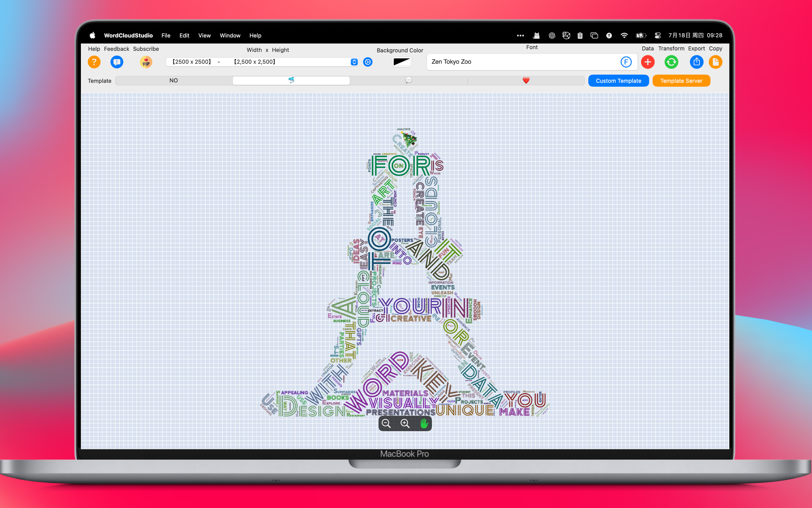Open the size settings gear icon
812x508 pixels.
368,62
